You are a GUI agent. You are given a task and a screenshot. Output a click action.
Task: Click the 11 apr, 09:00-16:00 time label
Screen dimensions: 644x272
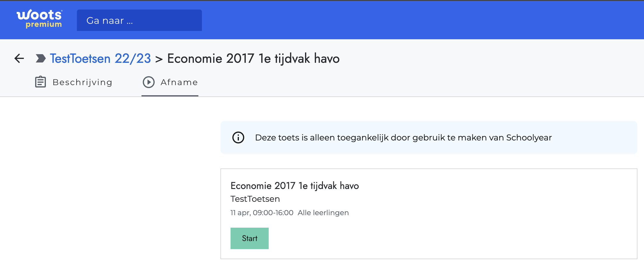point(262,213)
